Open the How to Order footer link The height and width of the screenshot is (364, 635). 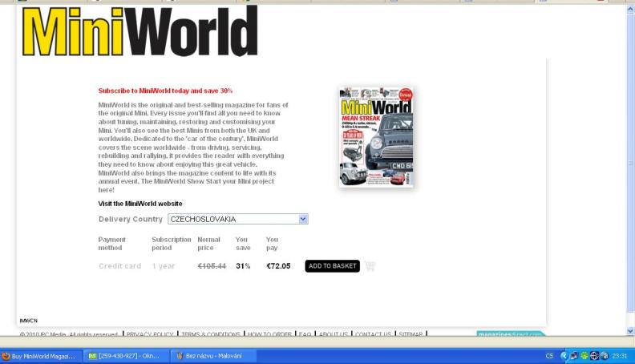(269, 334)
